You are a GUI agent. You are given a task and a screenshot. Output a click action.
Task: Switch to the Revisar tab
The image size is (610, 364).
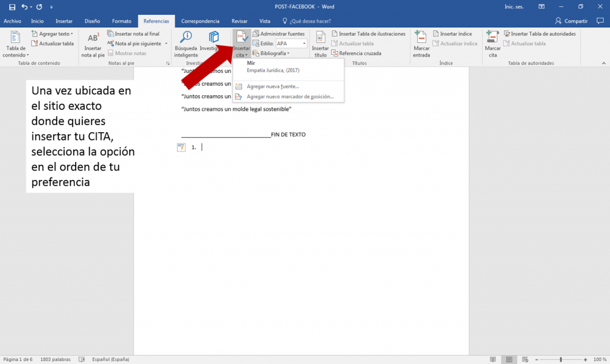coord(239,21)
